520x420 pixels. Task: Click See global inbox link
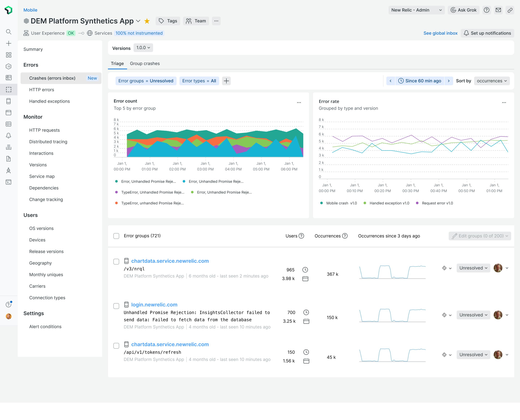pyautogui.click(x=440, y=33)
